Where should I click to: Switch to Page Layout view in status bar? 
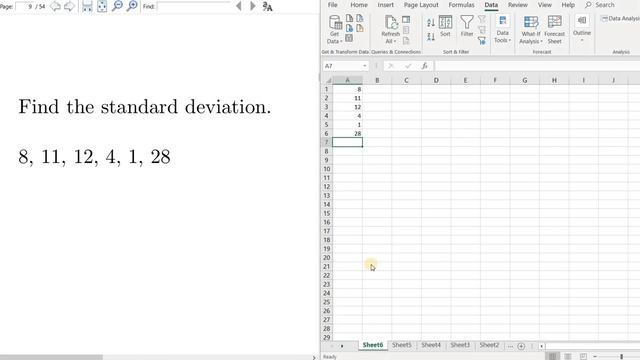click(x=567, y=356)
